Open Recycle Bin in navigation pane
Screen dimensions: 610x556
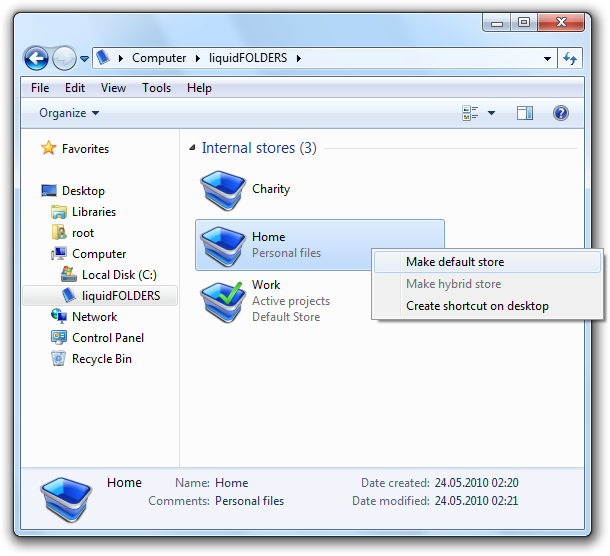point(101,359)
